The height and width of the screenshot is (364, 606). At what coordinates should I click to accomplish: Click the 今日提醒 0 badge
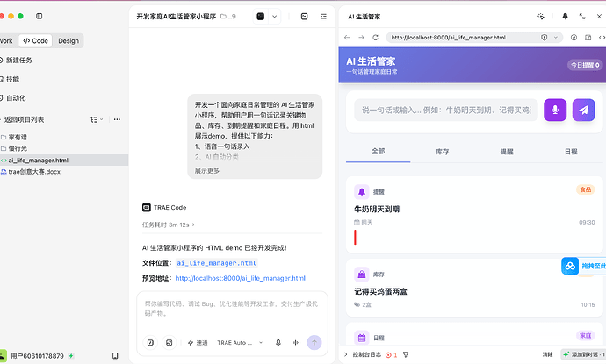pyautogui.click(x=585, y=65)
